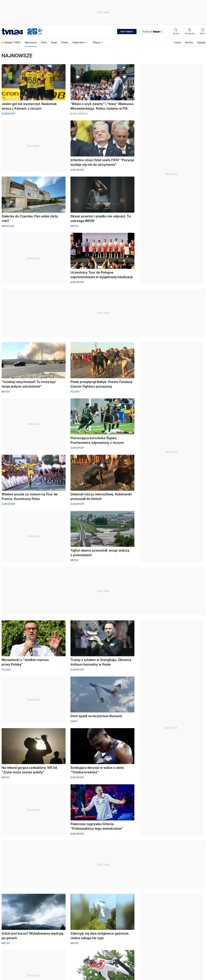Image resolution: width=207 pixels, height=980 pixels.
Task: Open the Polska menu item
Action: (x=65, y=43)
